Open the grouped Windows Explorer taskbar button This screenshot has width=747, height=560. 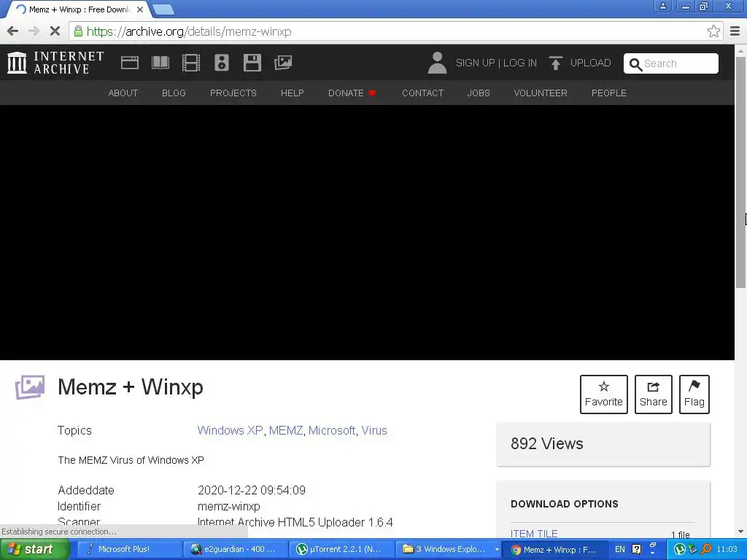click(448, 550)
